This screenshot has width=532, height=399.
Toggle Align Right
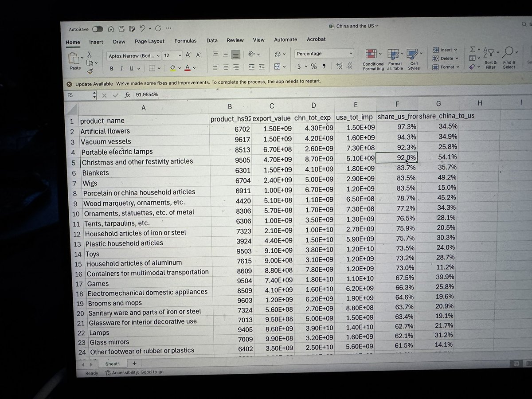tap(236, 67)
